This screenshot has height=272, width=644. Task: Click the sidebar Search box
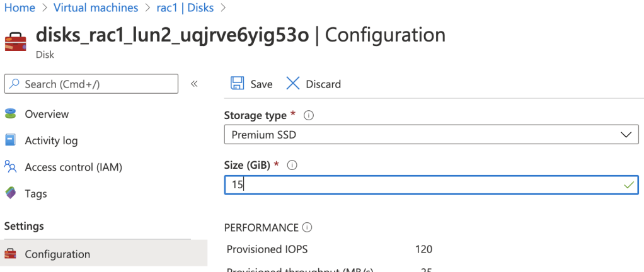[91, 84]
